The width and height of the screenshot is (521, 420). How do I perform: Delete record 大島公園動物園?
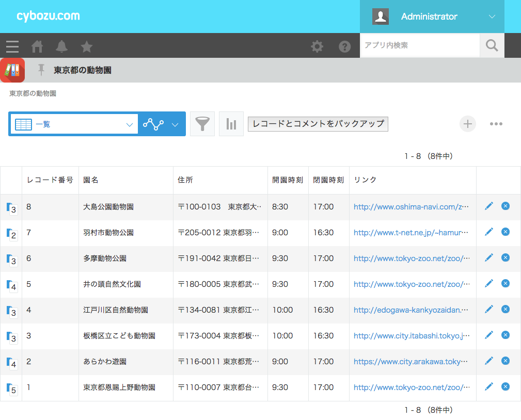(506, 206)
